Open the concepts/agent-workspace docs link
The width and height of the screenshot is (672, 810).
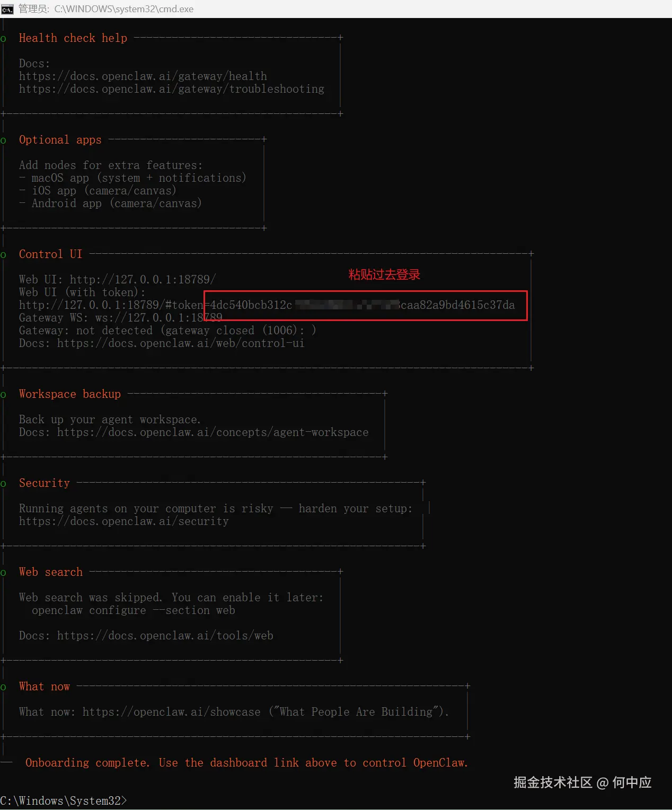[213, 432]
